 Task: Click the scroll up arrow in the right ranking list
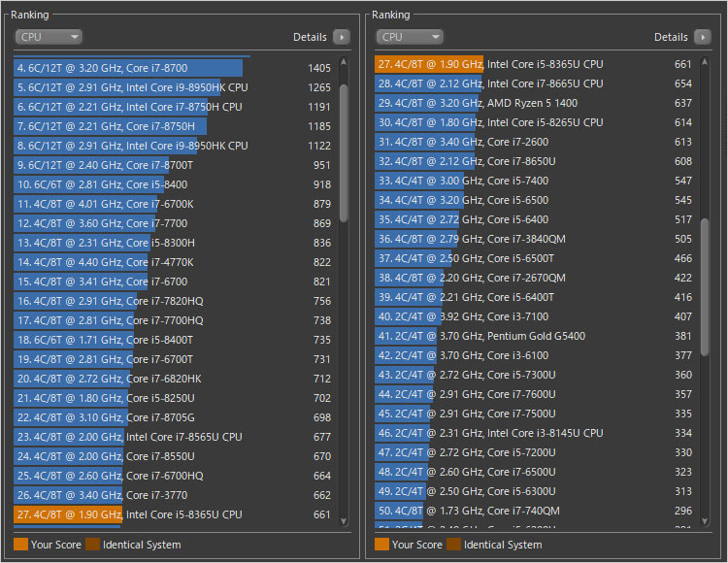click(705, 61)
